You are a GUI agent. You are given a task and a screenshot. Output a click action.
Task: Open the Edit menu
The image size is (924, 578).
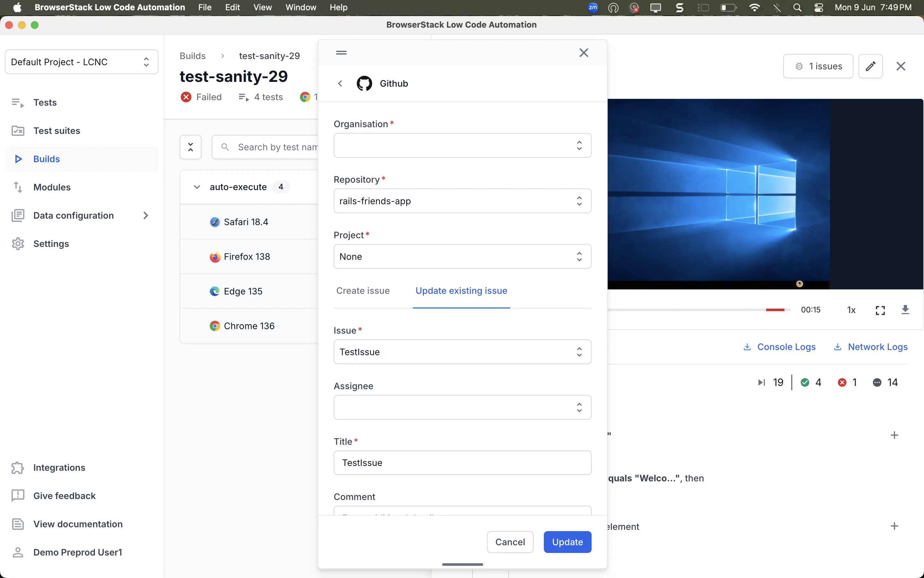click(232, 7)
